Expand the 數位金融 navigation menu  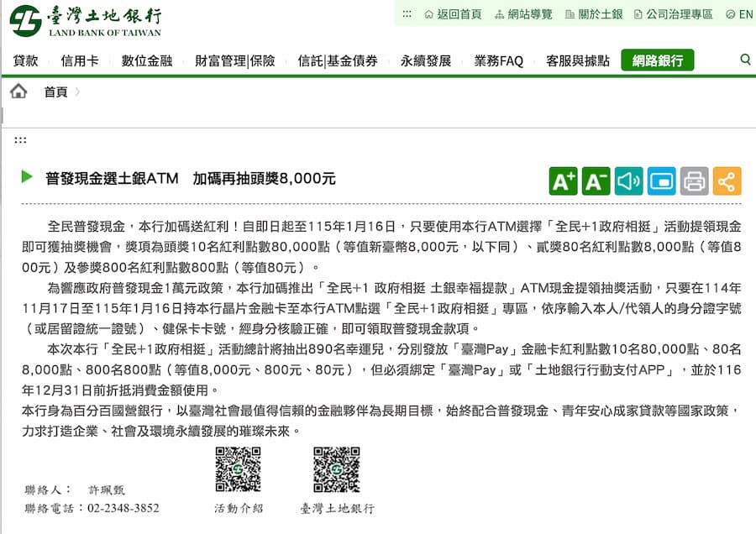145,60
